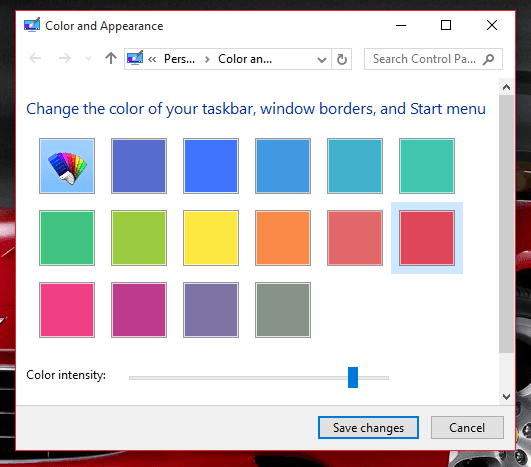Pick the lime green swatch

point(139,238)
